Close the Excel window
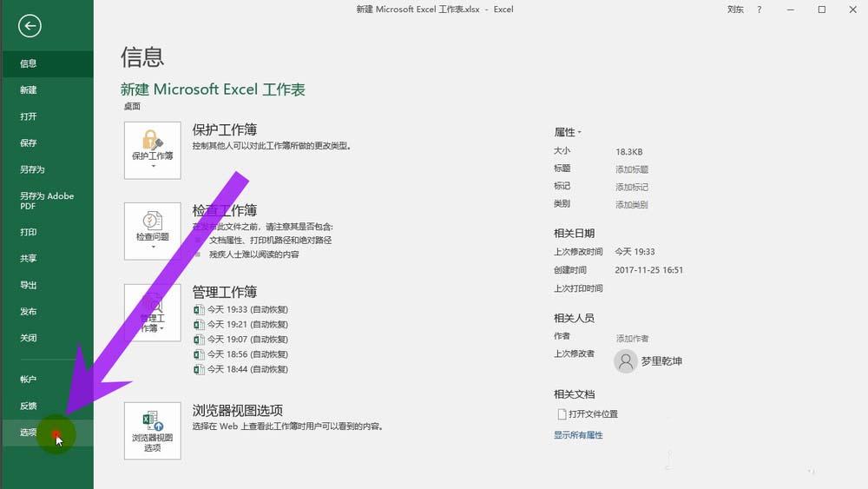This screenshot has height=489, width=868. (x=853, y=10)
